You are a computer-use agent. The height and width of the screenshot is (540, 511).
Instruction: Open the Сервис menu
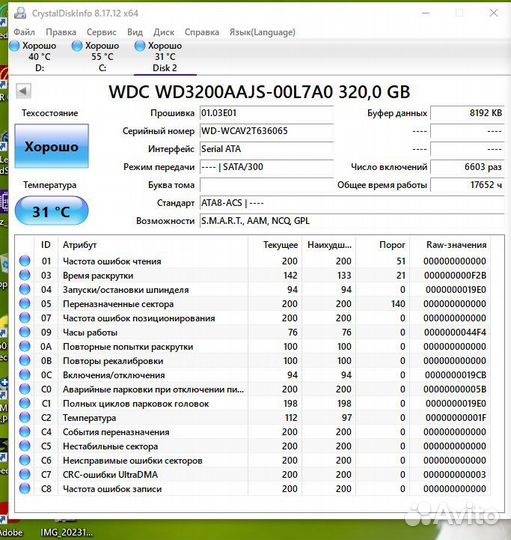tap(101, 32)
